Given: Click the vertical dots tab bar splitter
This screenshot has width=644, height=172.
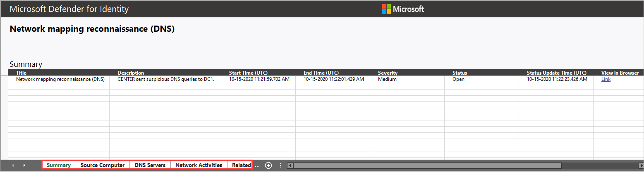Looking at the screenshot, I should click(x=280, y=165).
